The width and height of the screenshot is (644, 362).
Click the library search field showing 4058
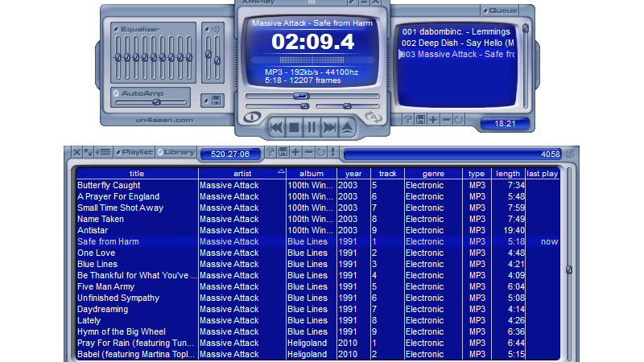[x=452, y=154]
